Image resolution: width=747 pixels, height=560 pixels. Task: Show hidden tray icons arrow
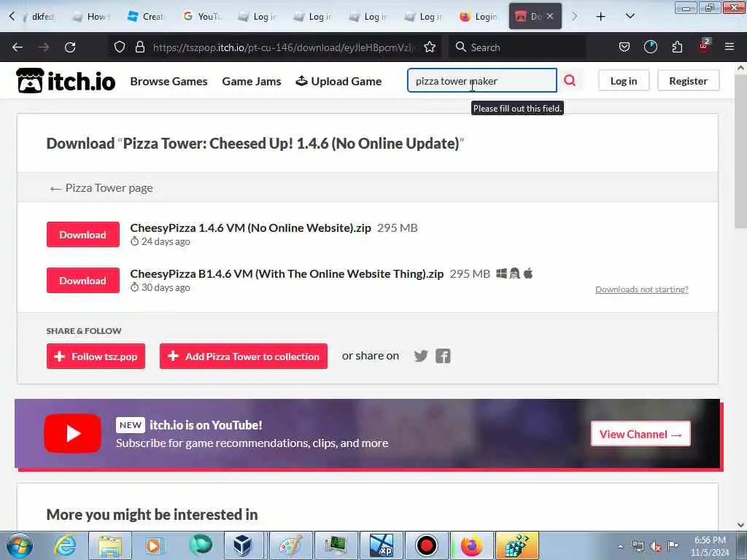tap(620, 547)
